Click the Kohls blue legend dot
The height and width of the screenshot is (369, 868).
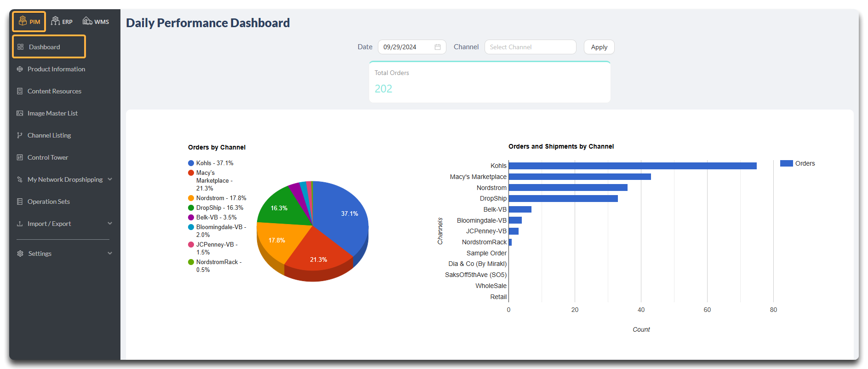pos(191,163)
